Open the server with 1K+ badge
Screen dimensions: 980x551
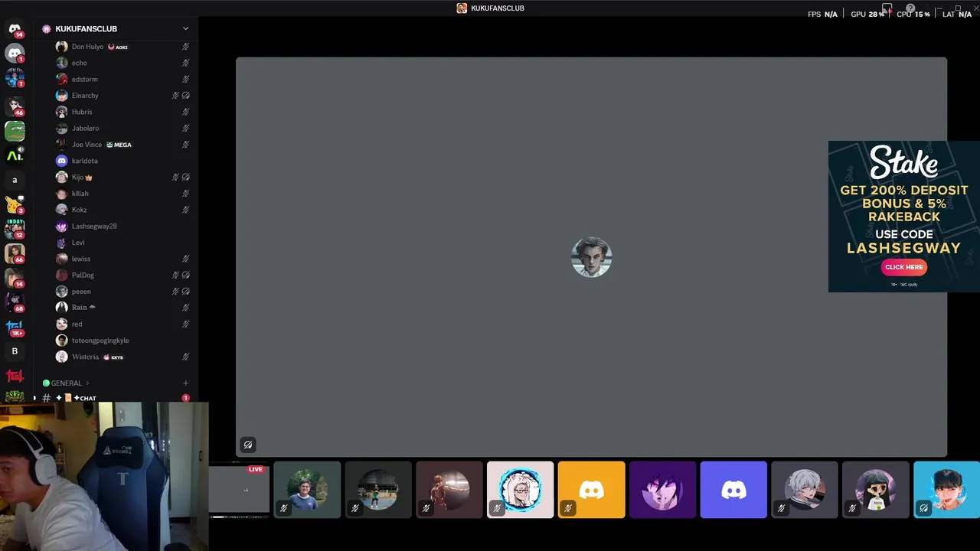point(15,328)
